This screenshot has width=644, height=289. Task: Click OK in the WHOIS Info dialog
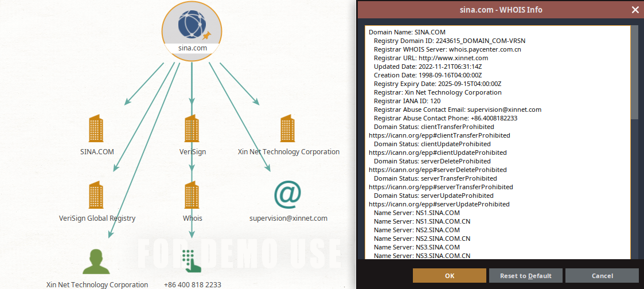(x=450, y=275)
